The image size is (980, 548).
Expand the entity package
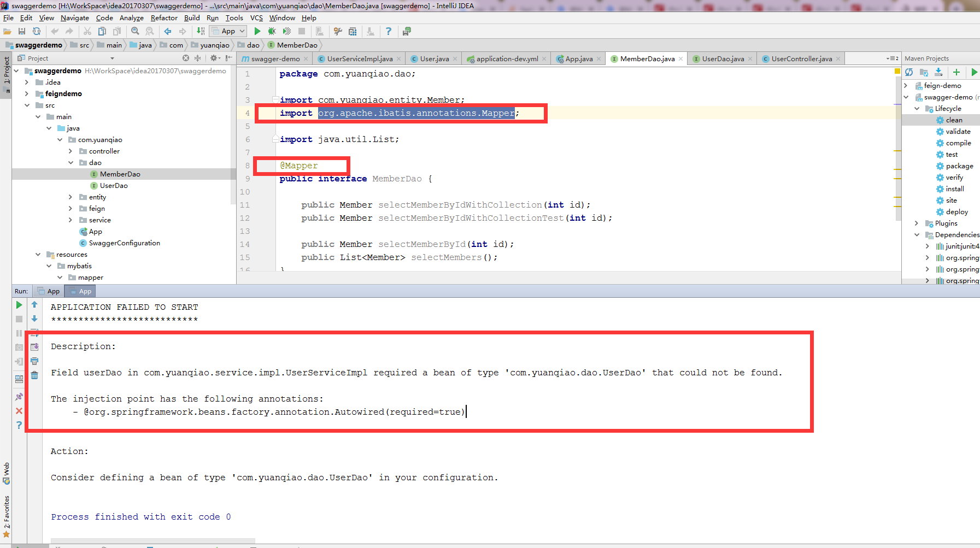71,197
